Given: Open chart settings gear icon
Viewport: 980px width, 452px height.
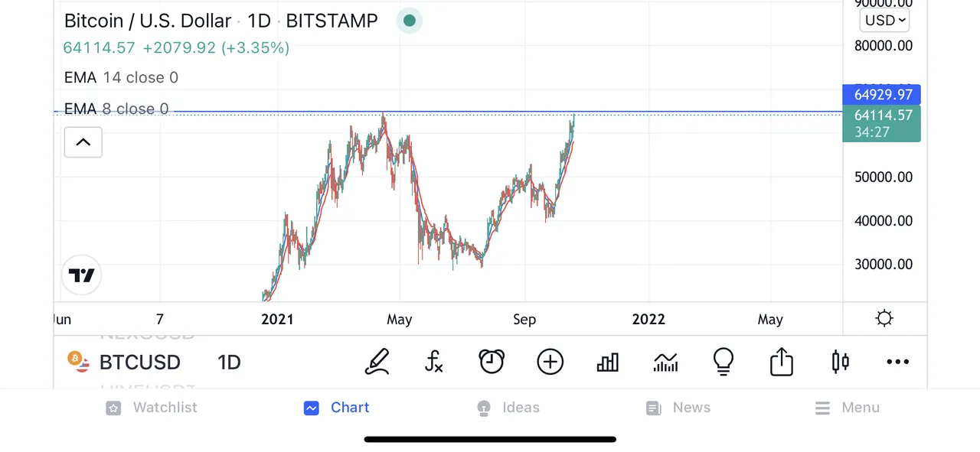Looking at the screenshot, I should point(884,318).
